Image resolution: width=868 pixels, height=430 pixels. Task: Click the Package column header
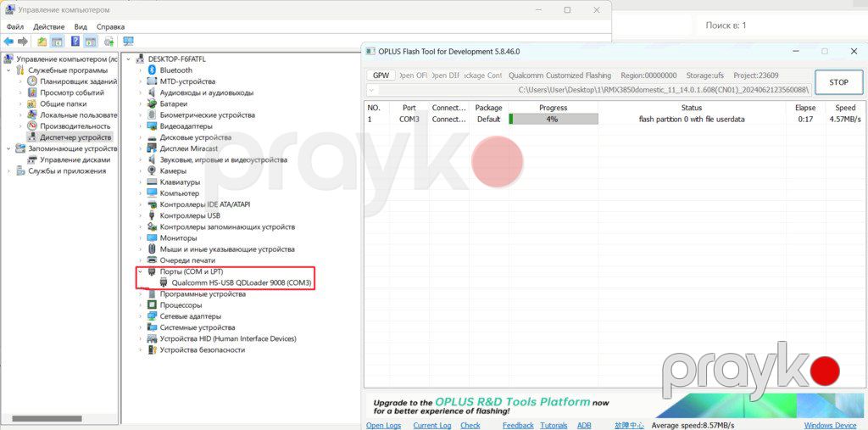tap(488, 108)
